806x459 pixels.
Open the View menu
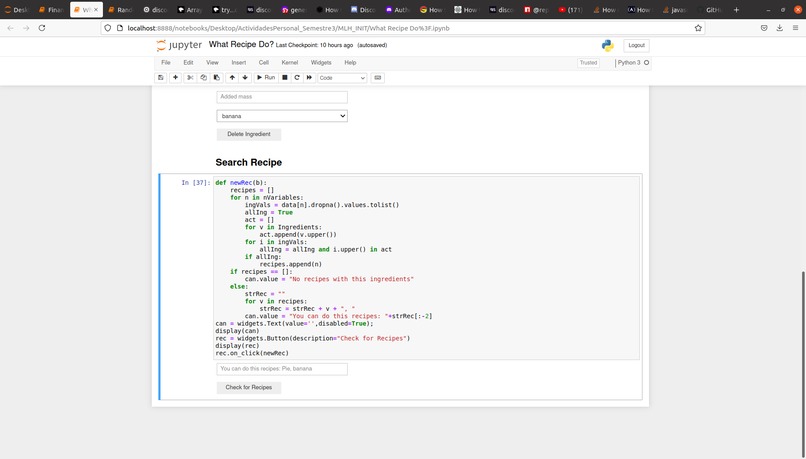212,63
